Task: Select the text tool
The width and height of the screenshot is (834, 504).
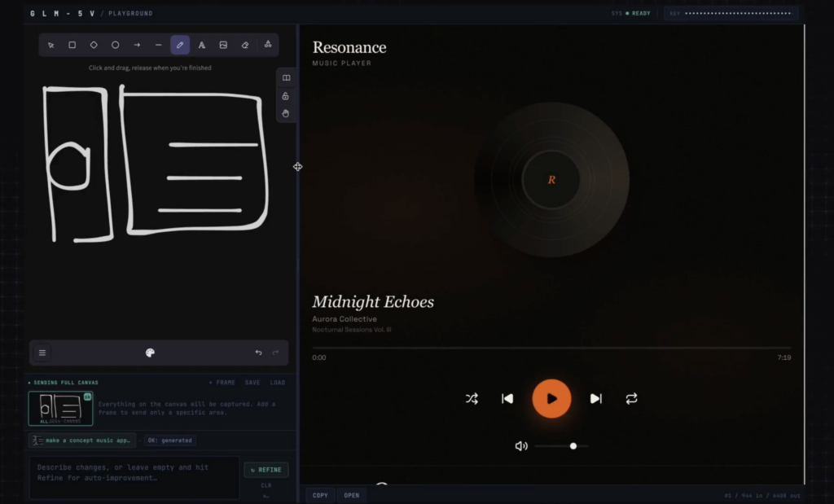Action: [202, 46]
